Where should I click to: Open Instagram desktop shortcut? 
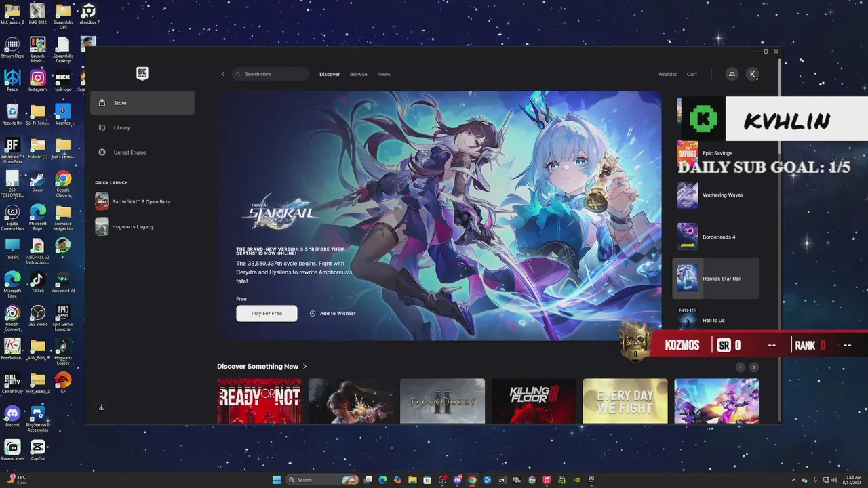[37, 81]
